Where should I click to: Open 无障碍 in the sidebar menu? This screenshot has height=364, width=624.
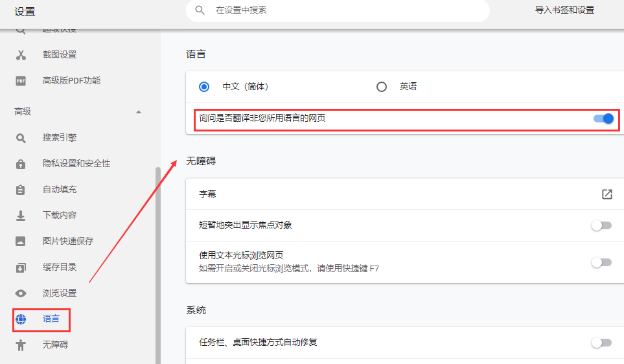pyautogui.click(x=55, y=345)
